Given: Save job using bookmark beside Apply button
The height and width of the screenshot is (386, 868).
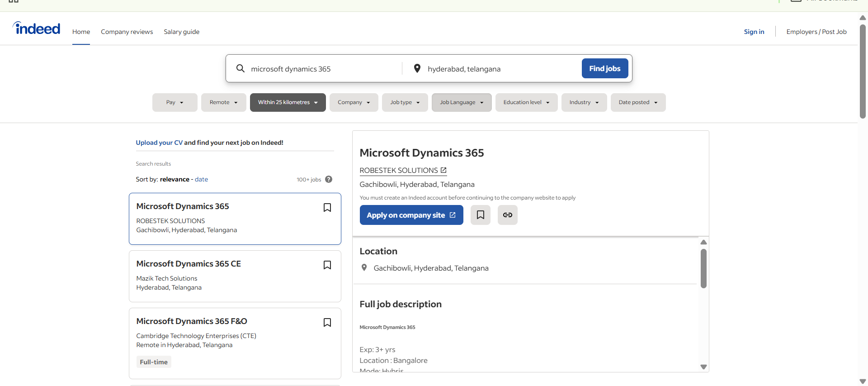Looking at the screenshot, I should pos(481,215).
